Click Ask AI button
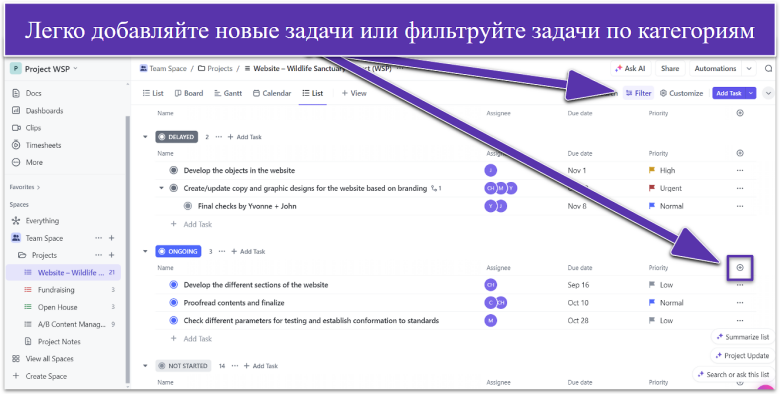 630,69
